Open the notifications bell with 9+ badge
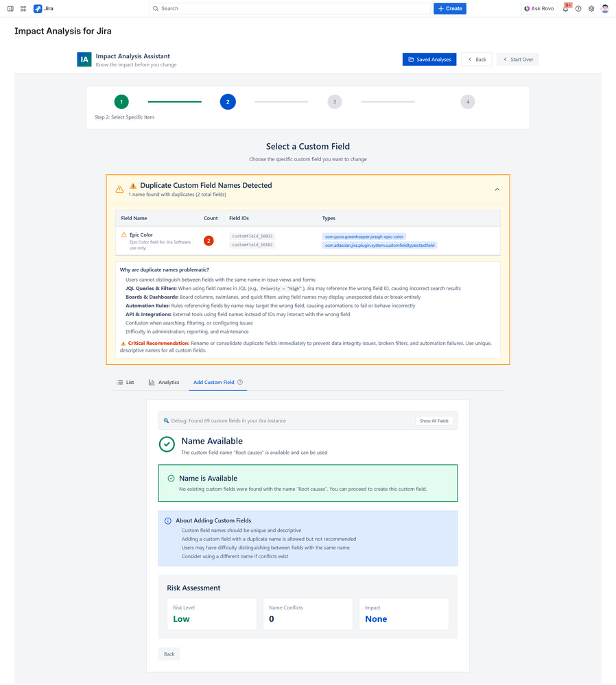616x685 pixels. pos(564,8)
